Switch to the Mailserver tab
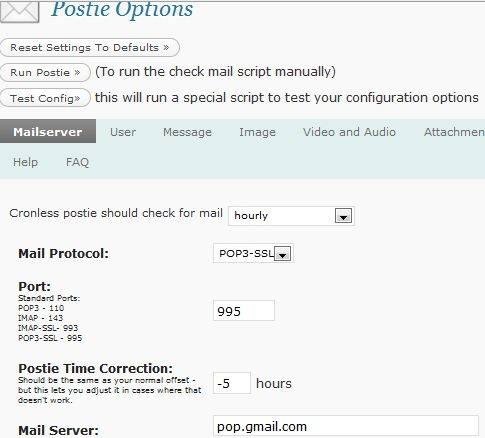The height and width of the screenshot is (438, 485). [x=48, y=132]
